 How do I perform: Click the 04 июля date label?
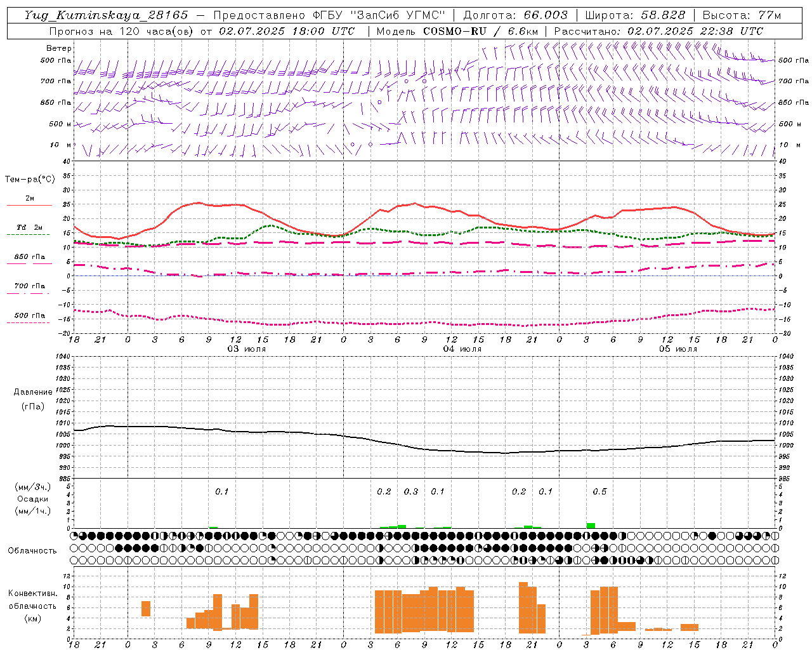pyautogui.click(x=462, y=349)
